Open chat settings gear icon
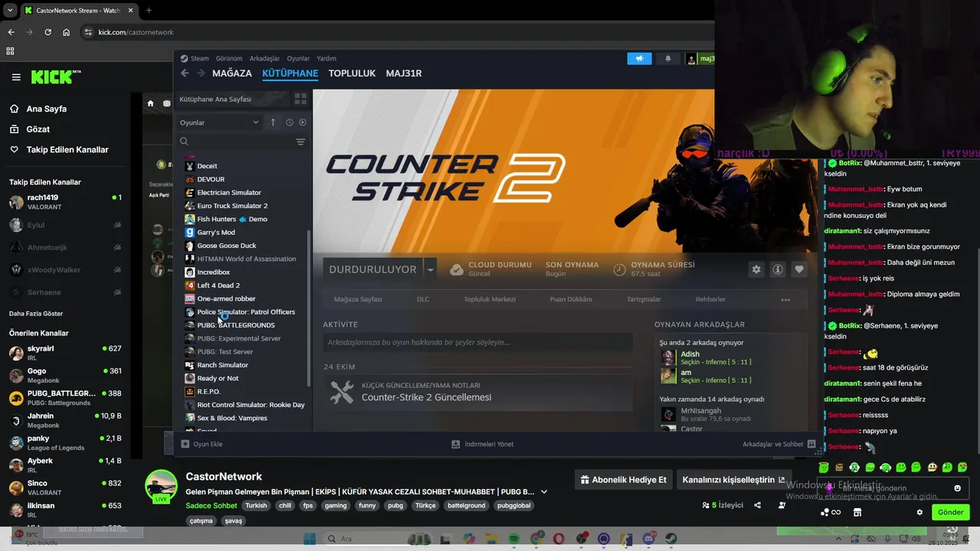 point(920,513)
